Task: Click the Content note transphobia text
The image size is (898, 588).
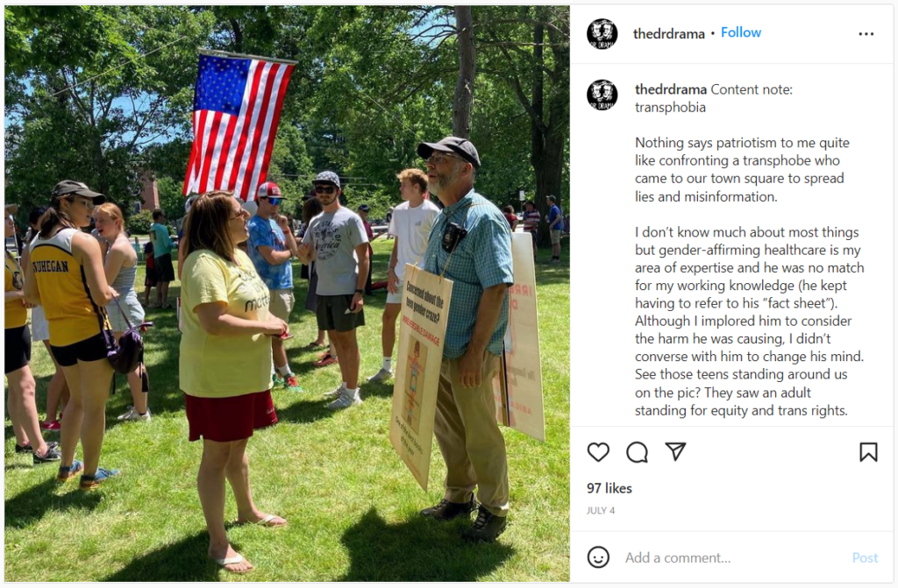Action: 714,98
